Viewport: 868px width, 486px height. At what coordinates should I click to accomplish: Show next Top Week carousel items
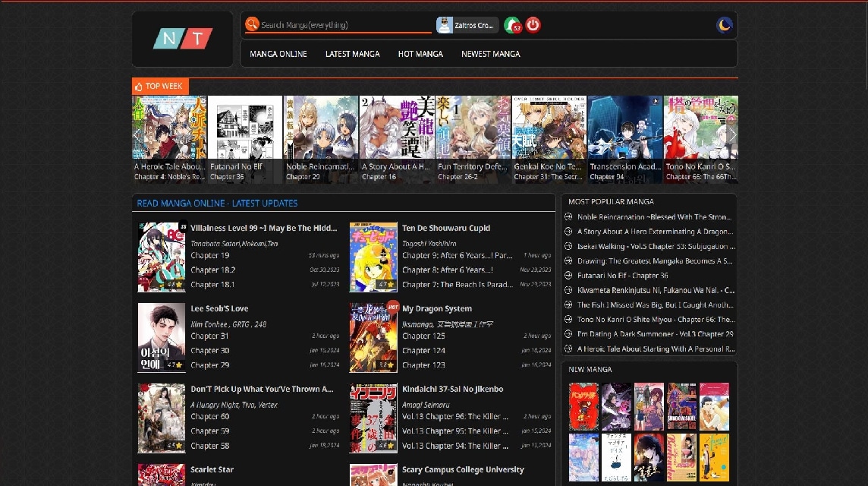(x=732, y=134)
